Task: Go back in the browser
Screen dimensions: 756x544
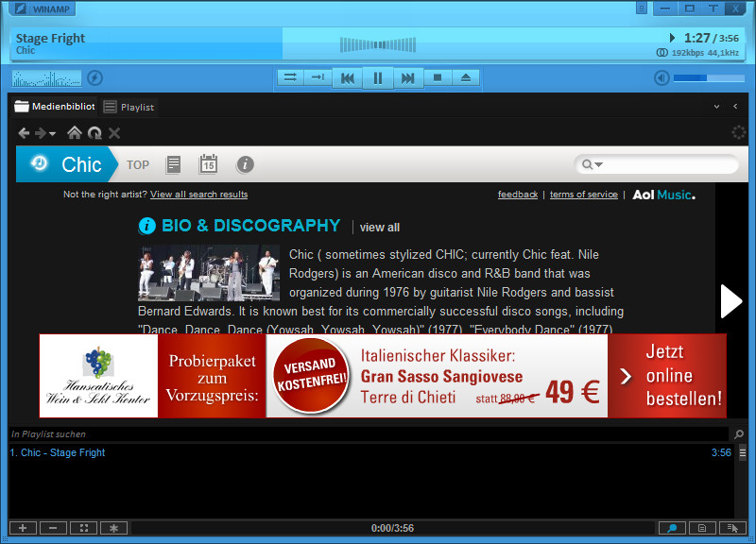Action: tap(24, 133)
